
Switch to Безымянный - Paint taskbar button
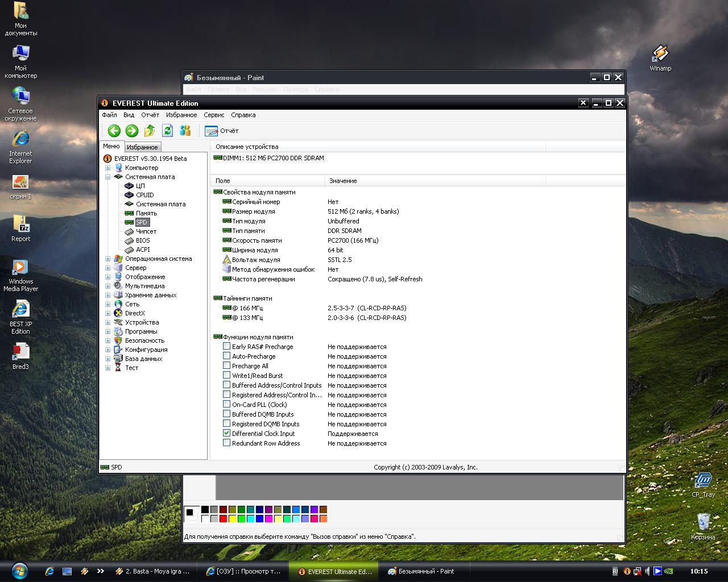[424, 571]
